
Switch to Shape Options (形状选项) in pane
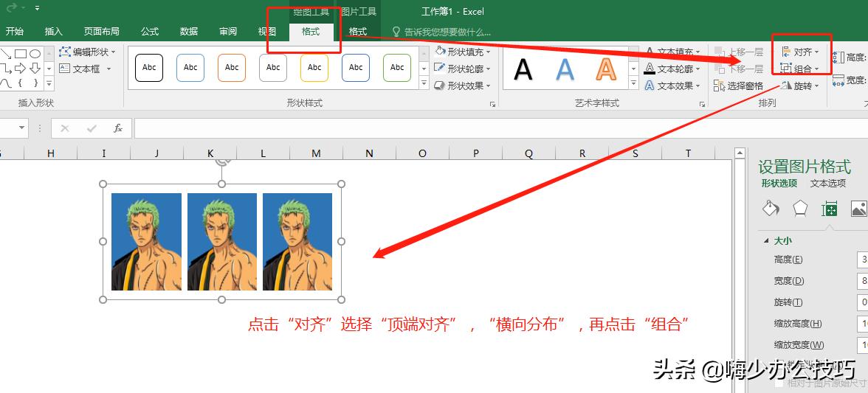click(x=779, y=184)
